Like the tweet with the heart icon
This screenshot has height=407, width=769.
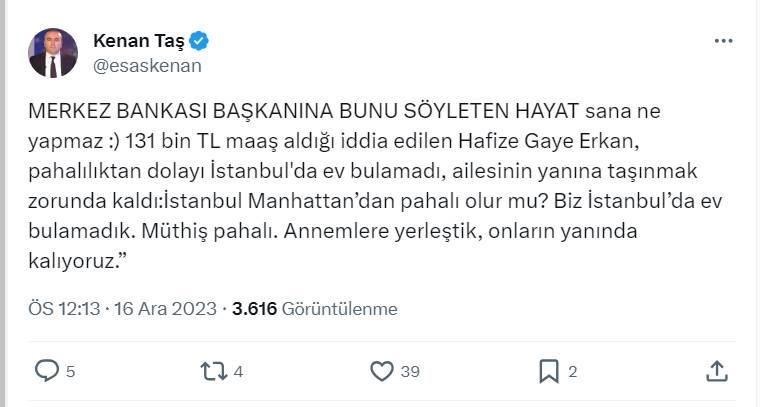tap(381, 371)
